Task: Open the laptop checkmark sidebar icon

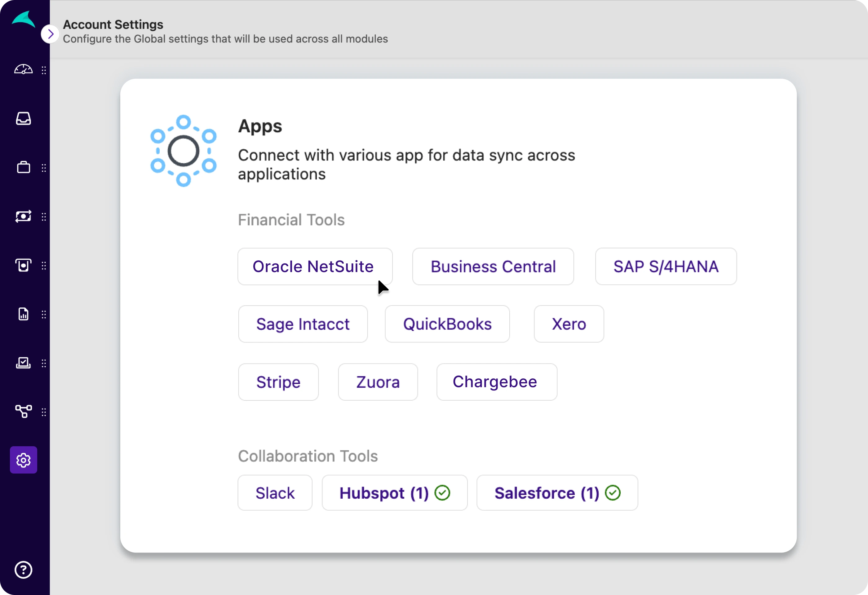Action: coord(23,363)
